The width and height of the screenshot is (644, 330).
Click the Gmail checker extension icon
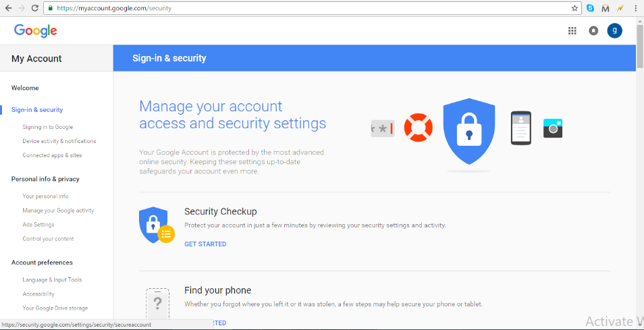coord(605,8)
